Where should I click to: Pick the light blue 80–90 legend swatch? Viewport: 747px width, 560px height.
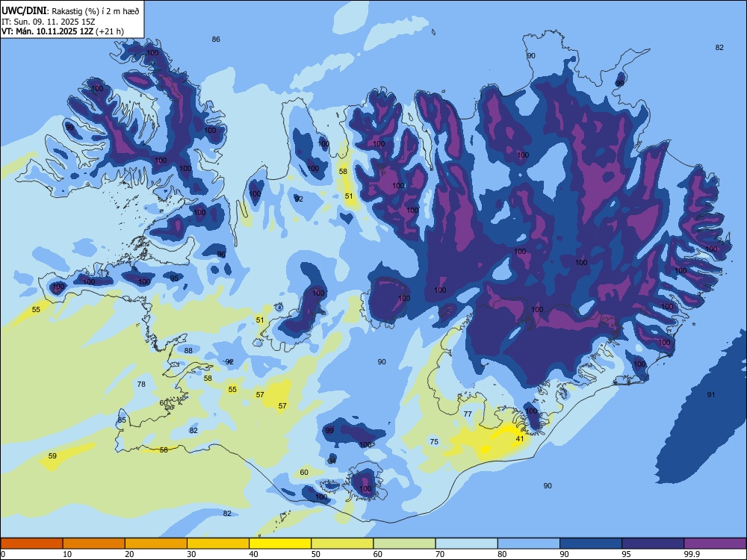pos(529,544)
